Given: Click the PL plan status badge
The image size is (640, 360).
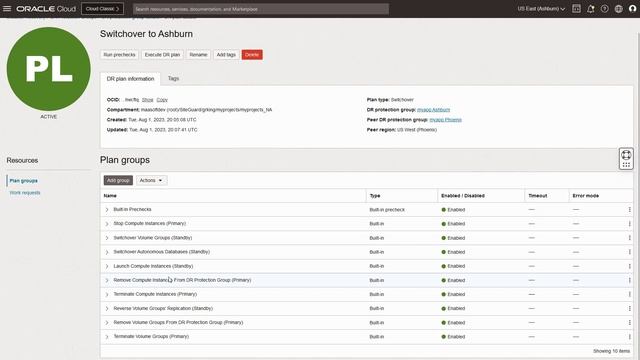Looking at the screenshot, I should (49, 69).
